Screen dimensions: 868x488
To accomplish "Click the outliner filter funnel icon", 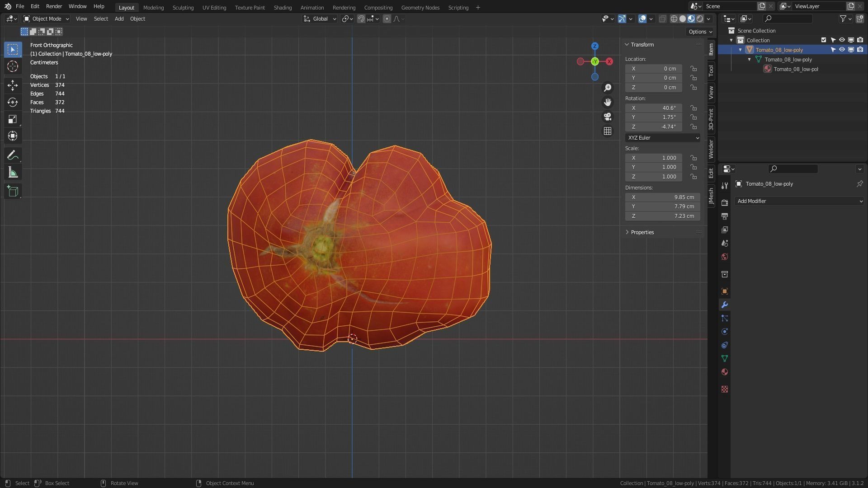I will tap(843, 19).
